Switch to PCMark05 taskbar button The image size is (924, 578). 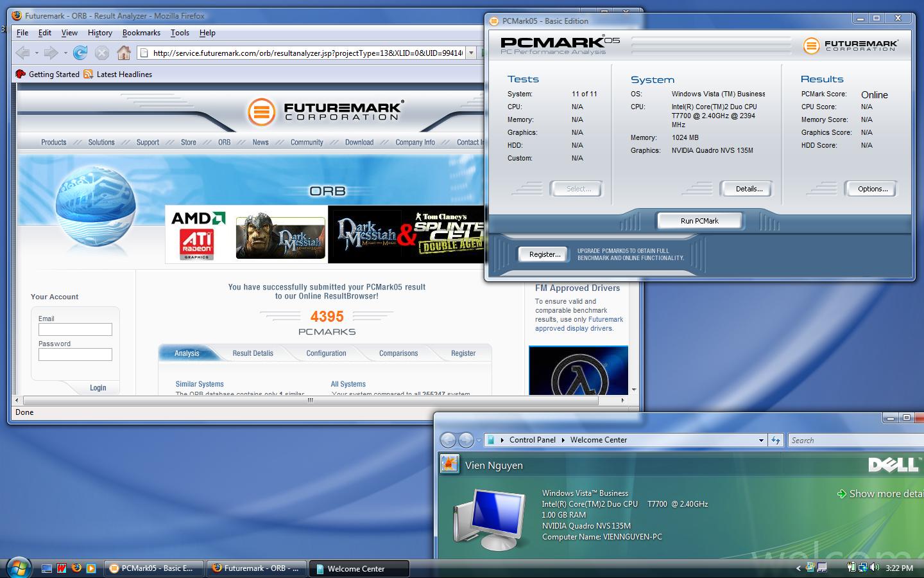[x=153, y=568]
